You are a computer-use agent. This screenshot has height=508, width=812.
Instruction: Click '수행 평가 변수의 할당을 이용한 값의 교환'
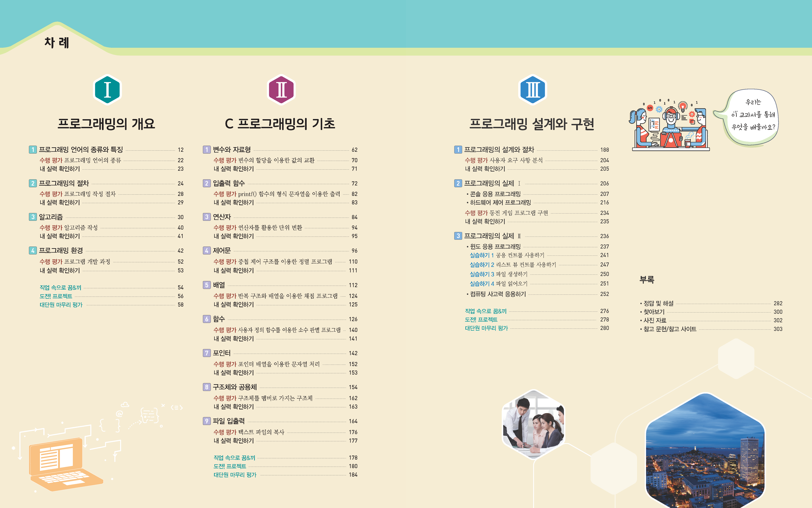coord(264,160)
